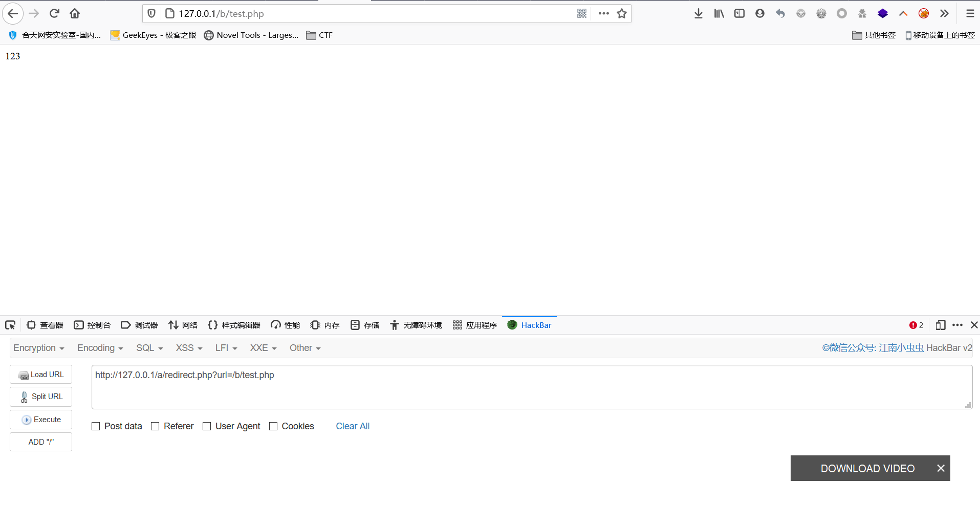This screenshot has height=505, width=980.
Task: Click the QR code icon in address bar
Action: [582, 13]
